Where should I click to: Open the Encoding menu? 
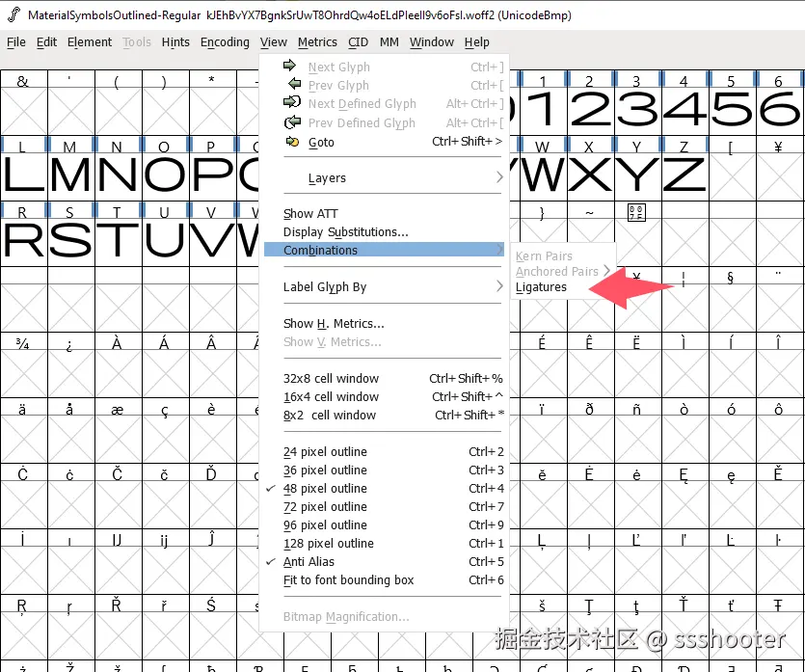pyautogui.click(x=225, y=41)
